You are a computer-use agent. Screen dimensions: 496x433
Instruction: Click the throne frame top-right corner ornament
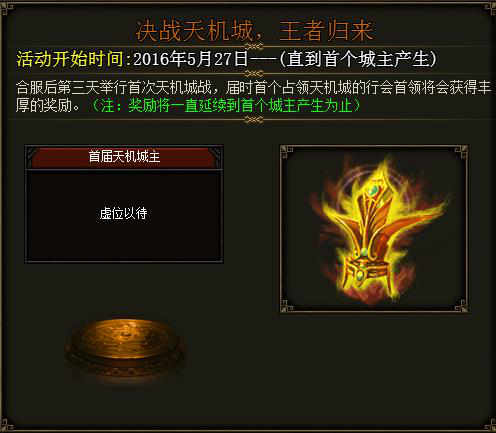click(x=461, y=152)
